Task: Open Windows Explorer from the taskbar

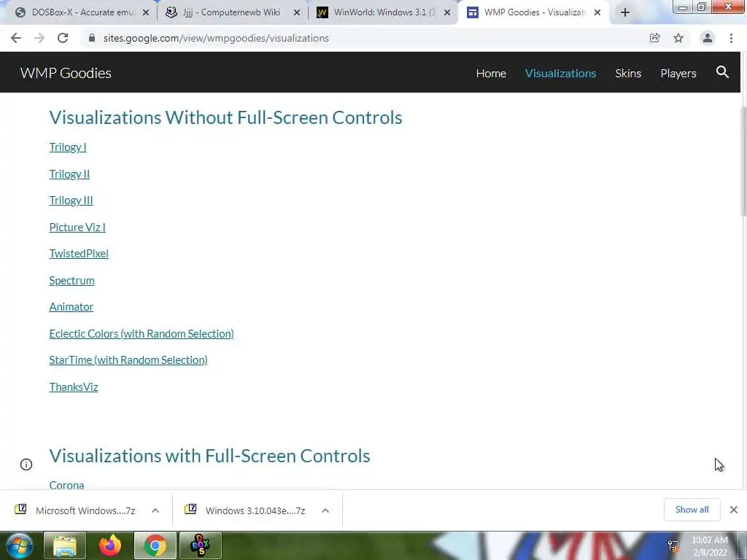Action: pyautogui.click(x=65, y=545)
